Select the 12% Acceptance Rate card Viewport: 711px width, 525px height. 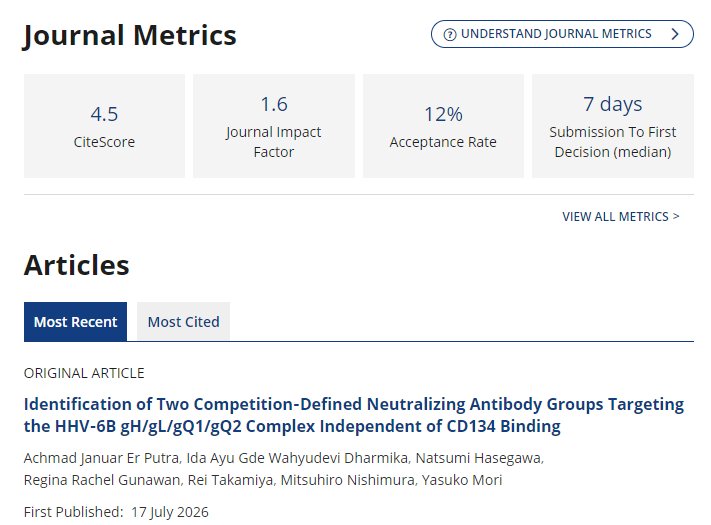(443, 126)
